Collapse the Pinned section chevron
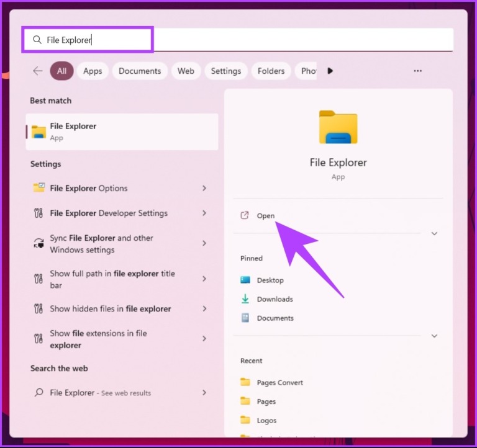477x448 pixels. point(434,336)
